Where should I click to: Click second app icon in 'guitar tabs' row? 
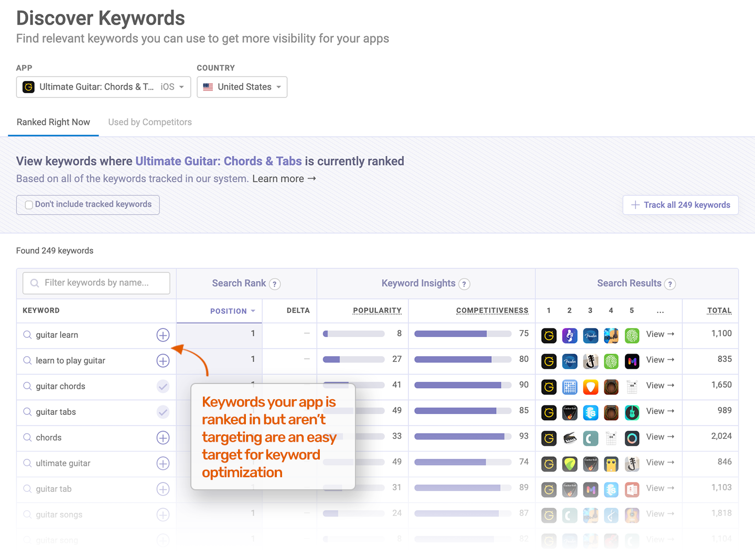coord(570,412)
